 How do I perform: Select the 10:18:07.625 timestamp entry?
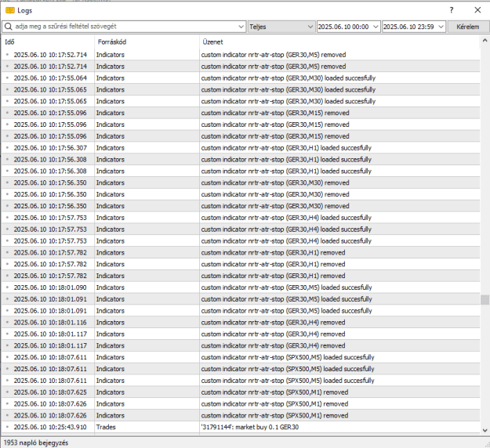(50, 392)
